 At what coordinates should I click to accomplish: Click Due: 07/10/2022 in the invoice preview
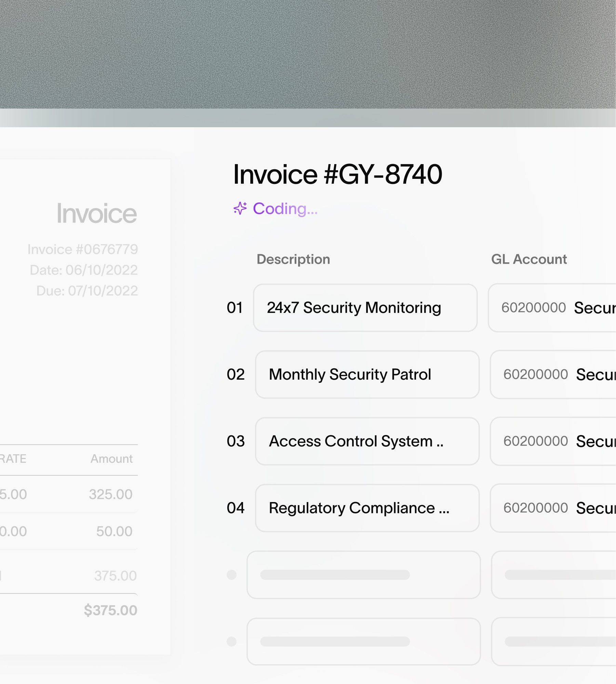point(87,291)
